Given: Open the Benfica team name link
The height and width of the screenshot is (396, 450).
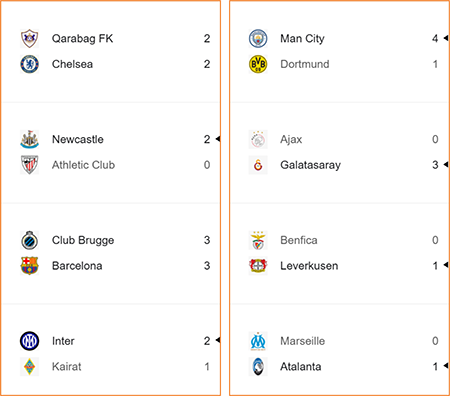Looking at the screenshot, I should click(x=299, y=240).
